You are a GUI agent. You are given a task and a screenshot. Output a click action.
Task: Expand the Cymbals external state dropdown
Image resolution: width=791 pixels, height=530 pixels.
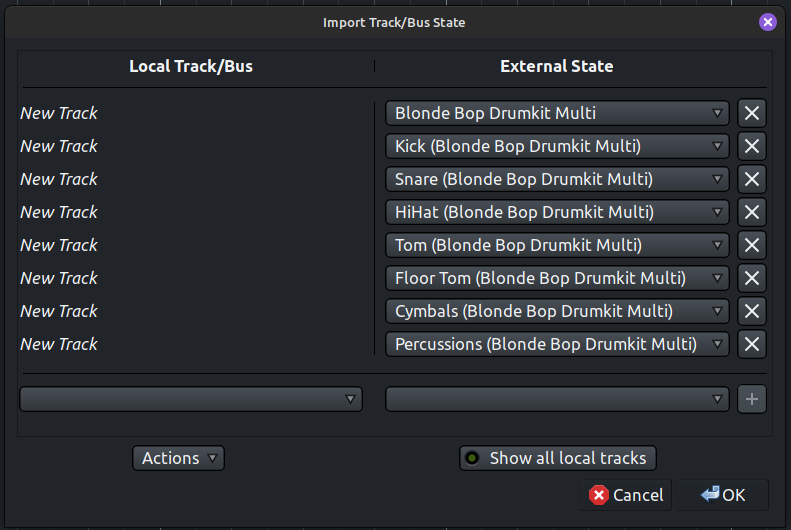pos(557,311)
